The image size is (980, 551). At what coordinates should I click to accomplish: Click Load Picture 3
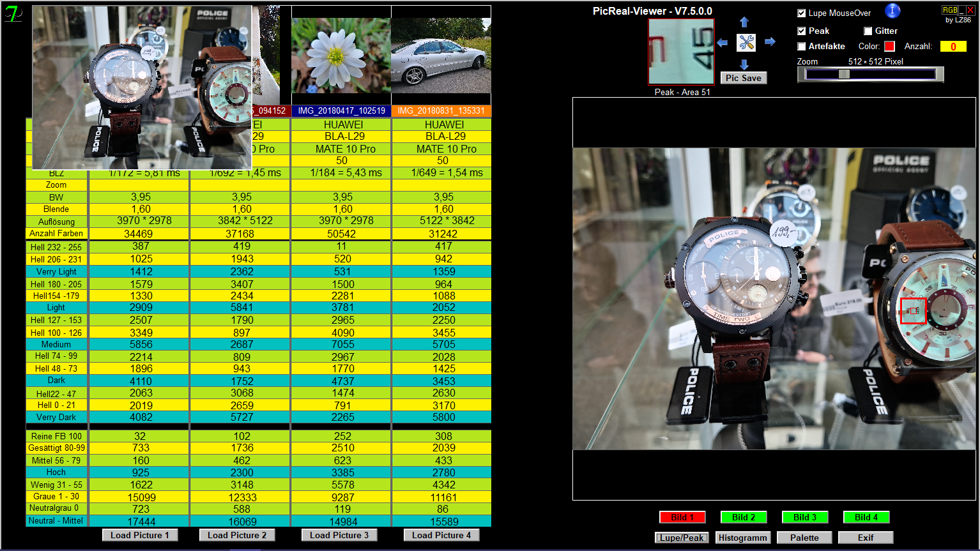click(x=339, y=535)
